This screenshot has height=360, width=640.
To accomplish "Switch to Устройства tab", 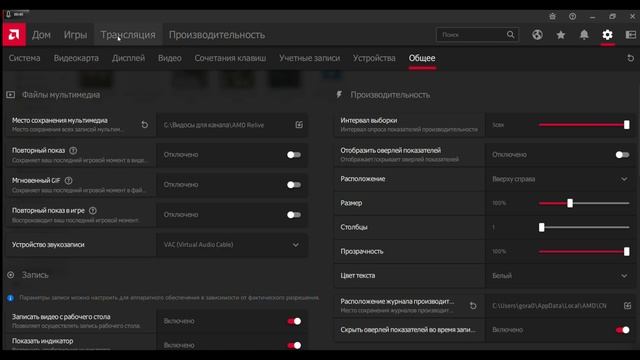I will (374, 58).
